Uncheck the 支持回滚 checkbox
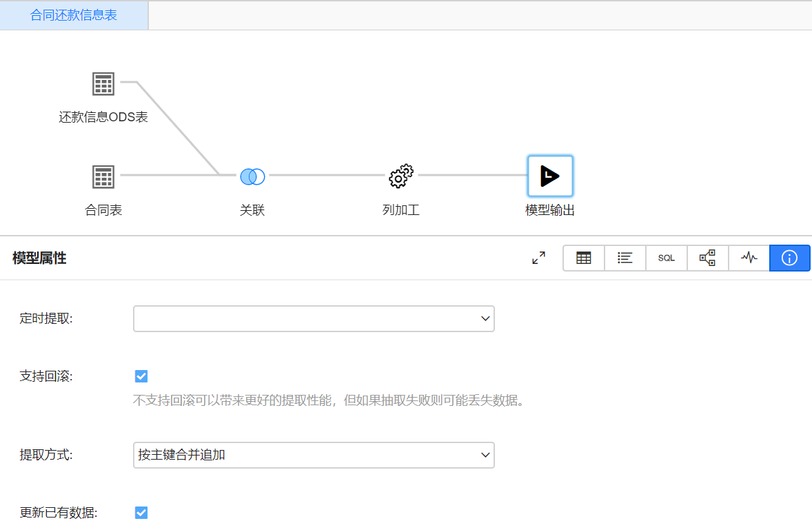This screenshot has width=812, height=532. (x=141, y=376)
